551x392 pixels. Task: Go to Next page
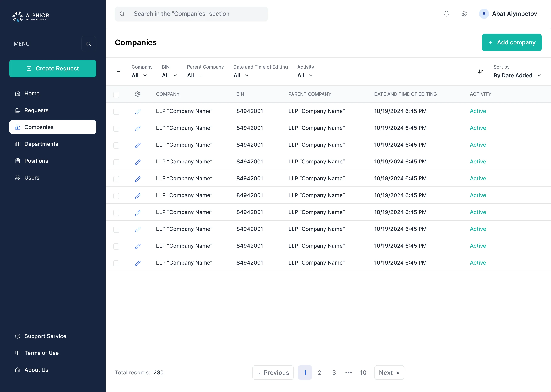click(389, 372)
